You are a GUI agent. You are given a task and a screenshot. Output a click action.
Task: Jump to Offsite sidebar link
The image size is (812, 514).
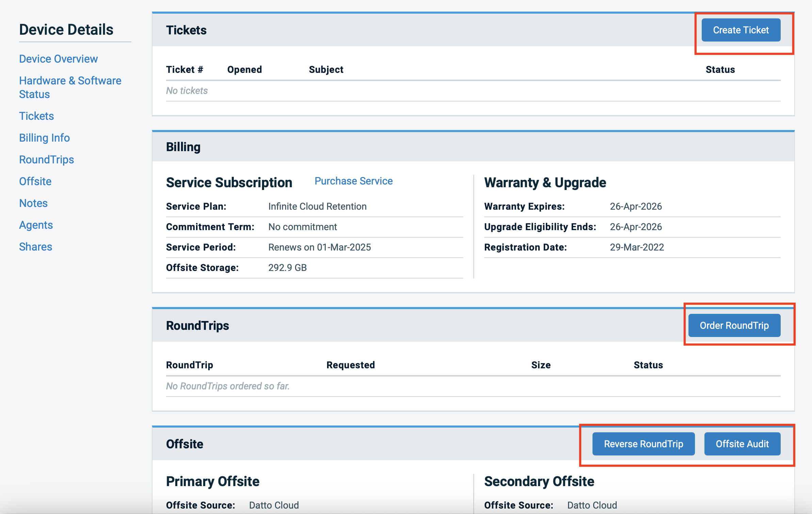pyautogui.click(x=35, y=181)
